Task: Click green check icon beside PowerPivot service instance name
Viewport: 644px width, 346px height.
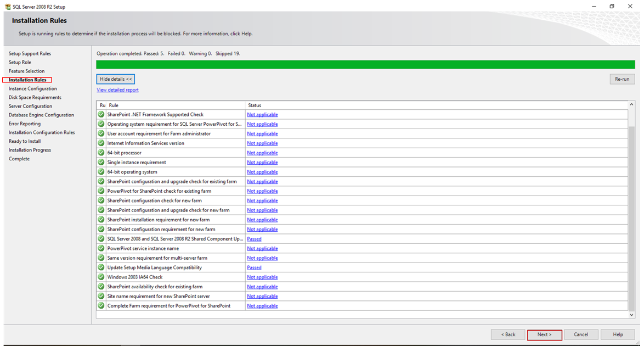Action: (101, 248)
